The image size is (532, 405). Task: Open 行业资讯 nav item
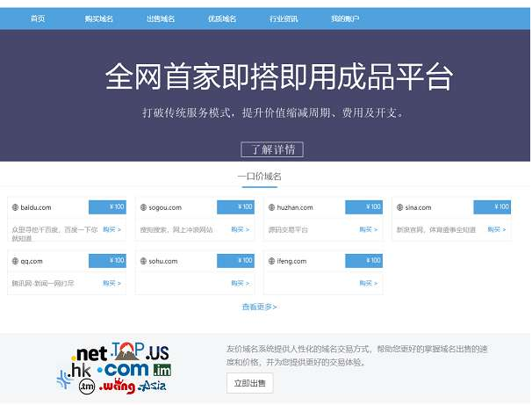click(284, 18)
